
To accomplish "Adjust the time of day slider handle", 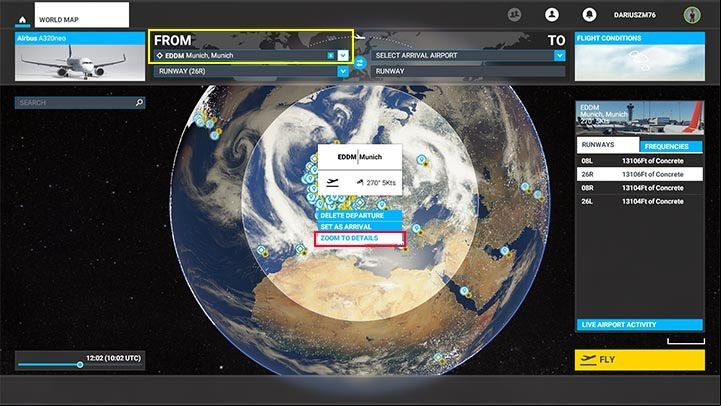I will [80, 365].
